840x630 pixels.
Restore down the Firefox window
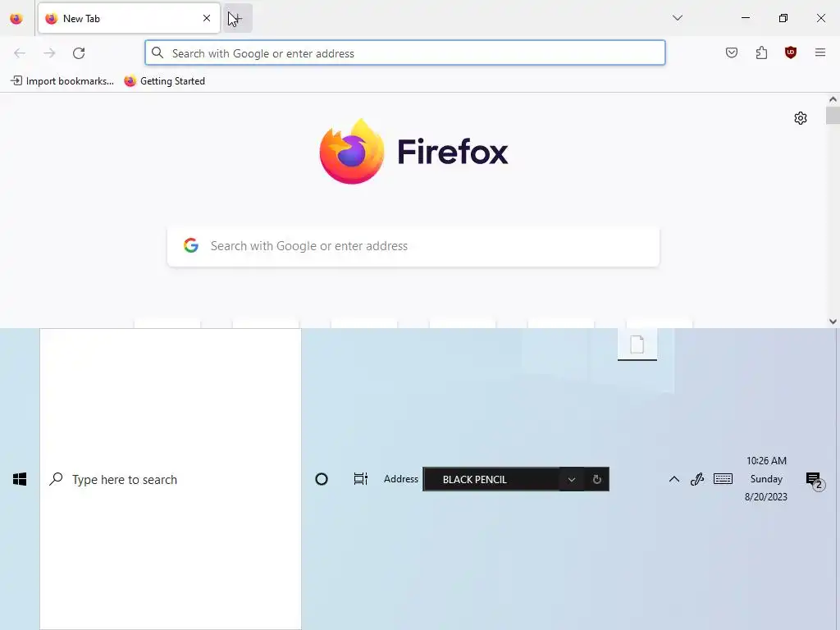[783, 18]
